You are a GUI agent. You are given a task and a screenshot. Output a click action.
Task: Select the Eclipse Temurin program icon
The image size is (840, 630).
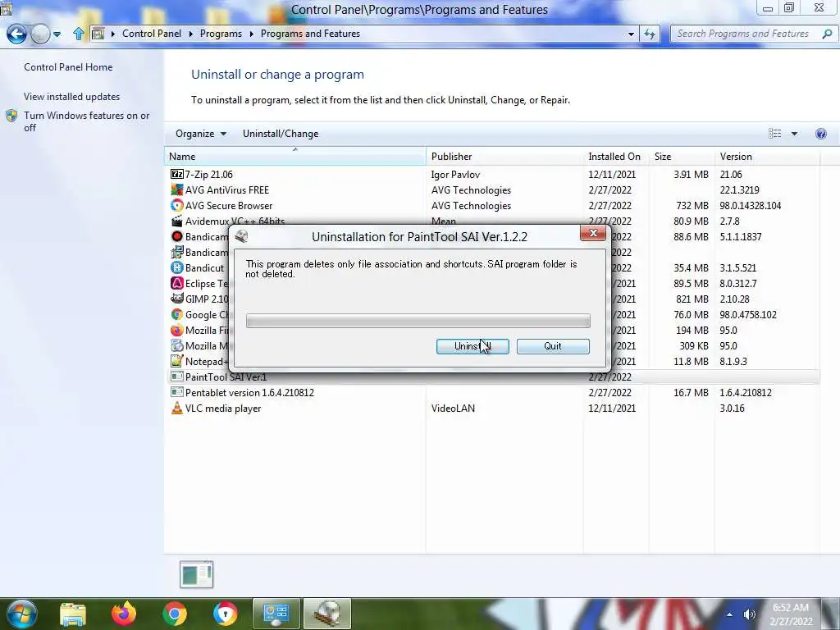[x=177, y=283]
